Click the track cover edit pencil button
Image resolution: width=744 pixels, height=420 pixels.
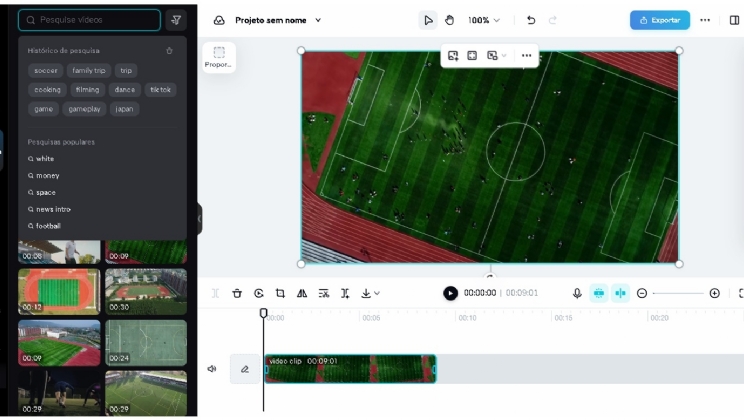245,369
